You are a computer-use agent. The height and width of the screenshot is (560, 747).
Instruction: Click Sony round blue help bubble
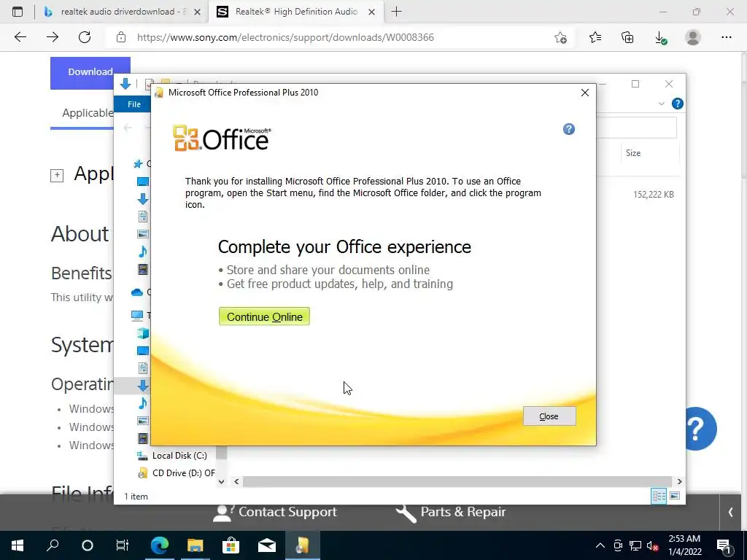701,429
